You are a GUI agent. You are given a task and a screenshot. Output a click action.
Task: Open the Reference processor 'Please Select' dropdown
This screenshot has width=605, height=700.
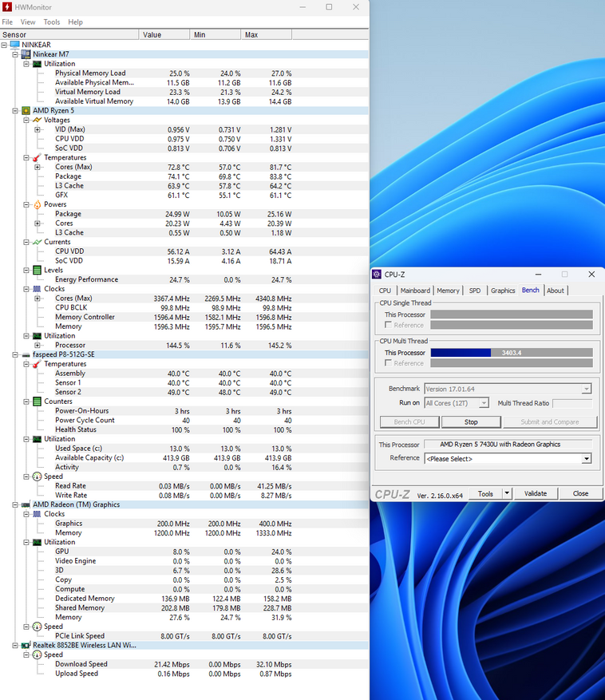[587, 459]
